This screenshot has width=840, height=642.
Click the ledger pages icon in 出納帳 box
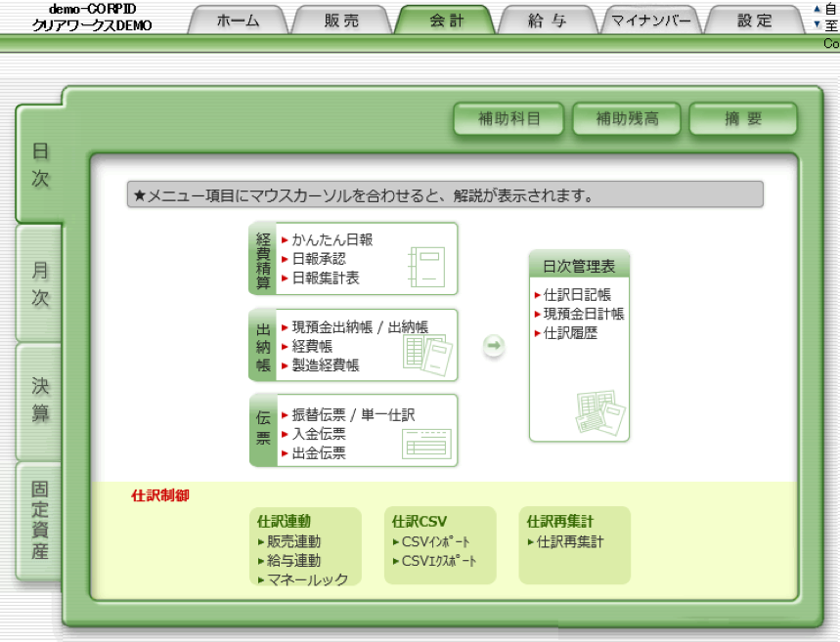[x=428, y=354]
